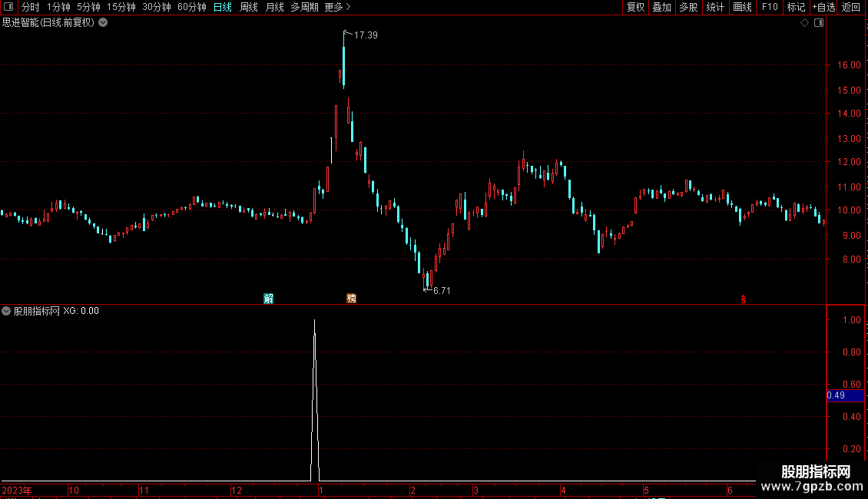Click the 1.00 indicator axis label

point(851,320)
